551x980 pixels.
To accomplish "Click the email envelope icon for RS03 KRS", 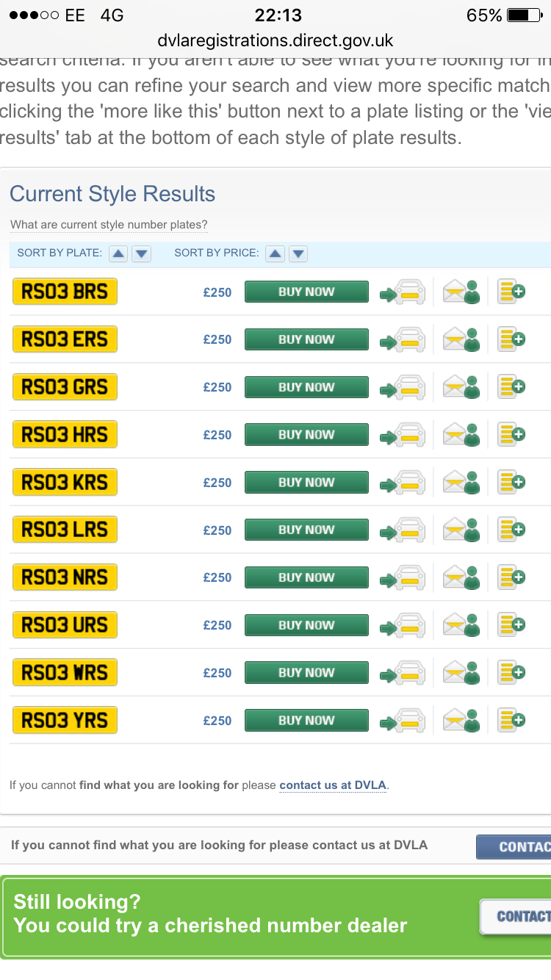I will pos(461,483).
